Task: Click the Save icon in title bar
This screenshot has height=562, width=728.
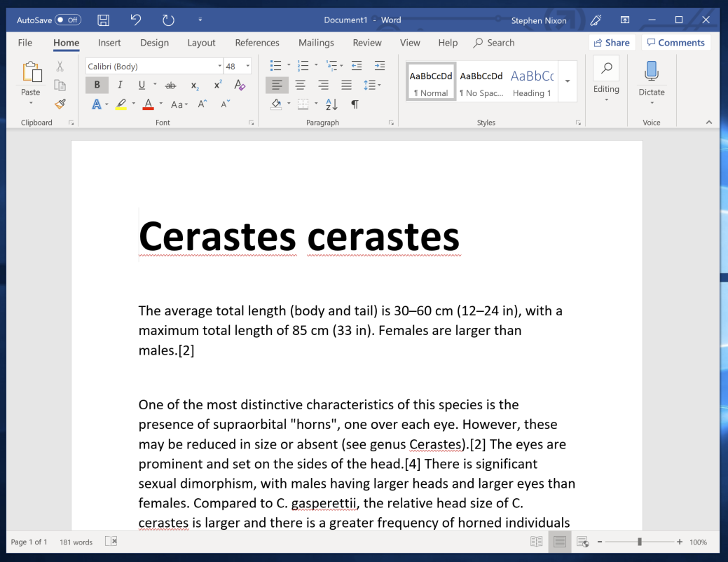Action: 103,20
